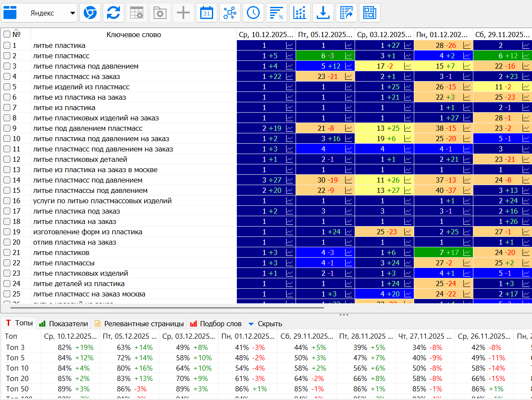
Task: Switch to the Релевантные страницы tab
Action: [139, 324]
